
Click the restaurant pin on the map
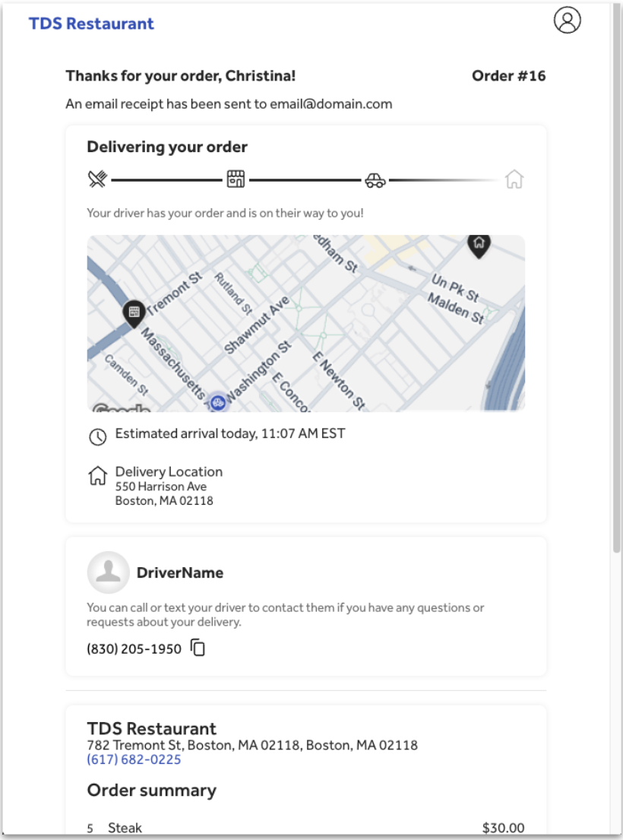(x=134, y=313)
